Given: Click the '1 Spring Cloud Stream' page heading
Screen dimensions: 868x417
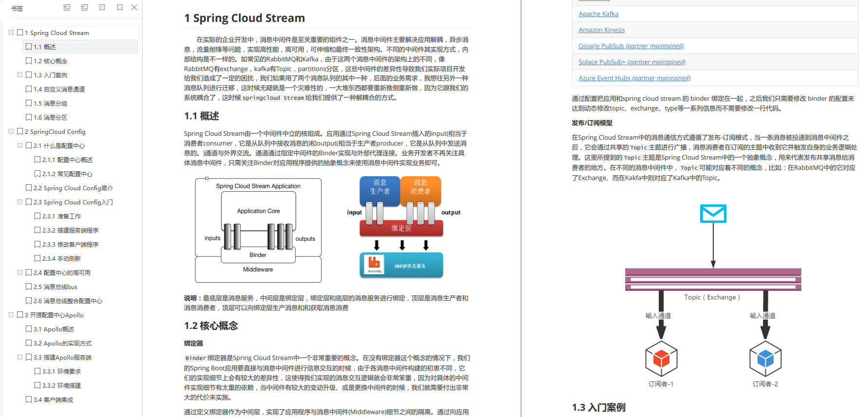Looking at the screenshot, I should (x=245, y=18).
